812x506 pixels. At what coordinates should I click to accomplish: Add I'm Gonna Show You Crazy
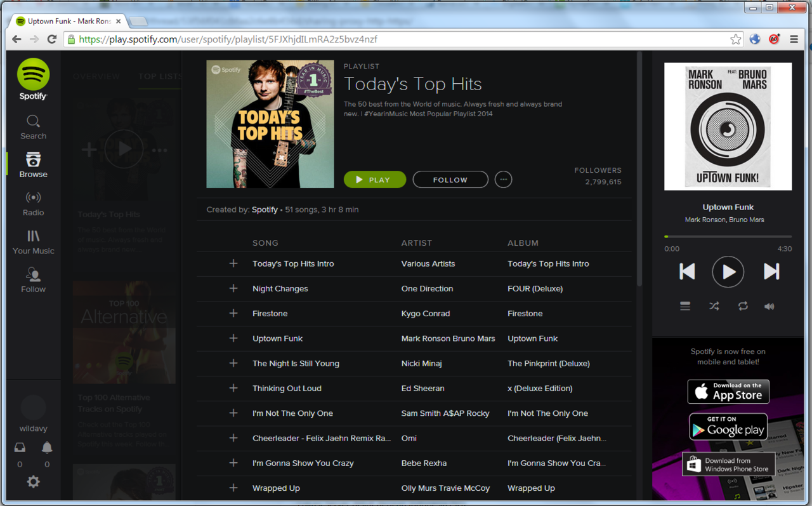[233, 463]
